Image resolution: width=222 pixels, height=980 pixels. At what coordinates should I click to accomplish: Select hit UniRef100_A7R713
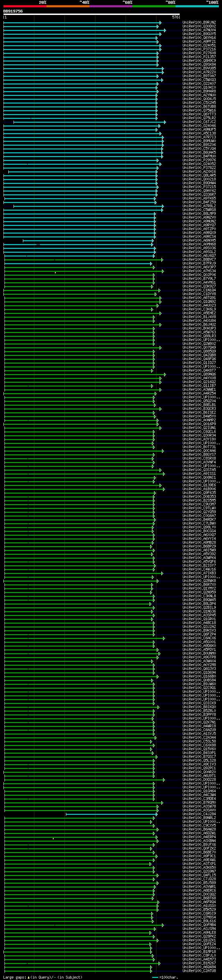pyautogui.click(x=199, y=137)
